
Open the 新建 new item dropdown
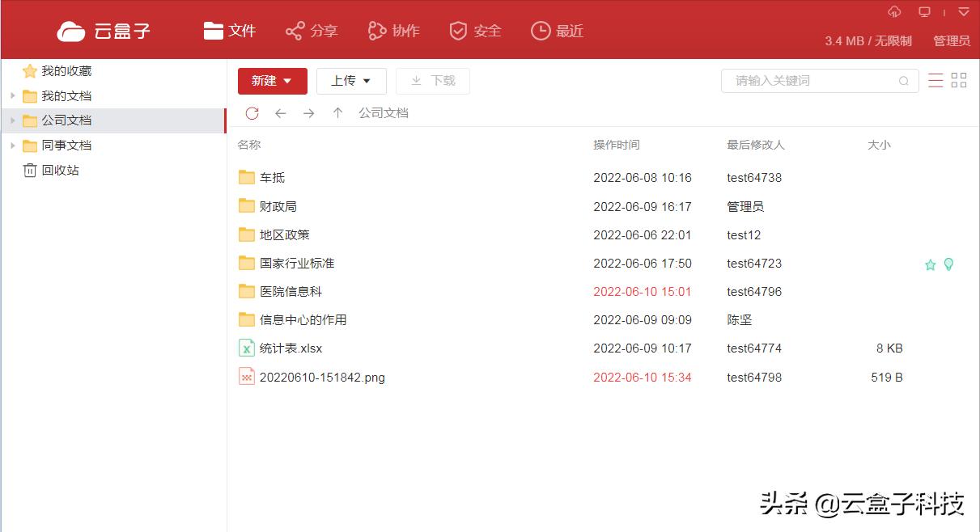[x=272, y=81]
